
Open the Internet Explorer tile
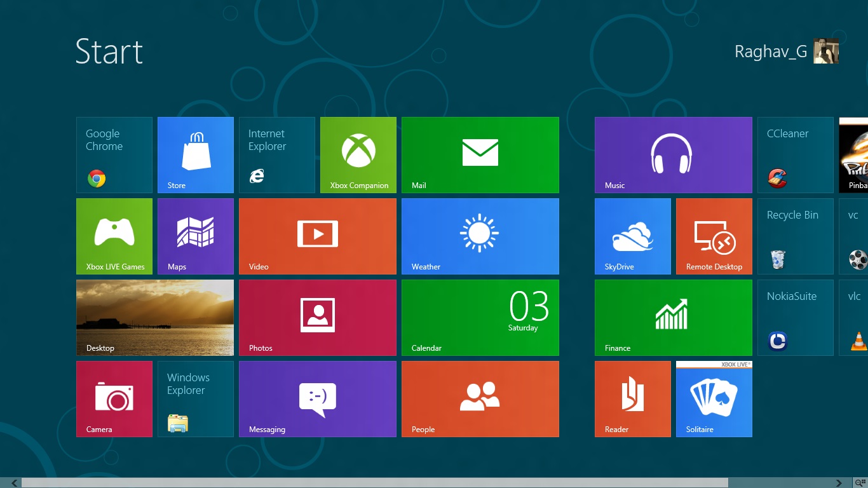(x=277, y=155)
